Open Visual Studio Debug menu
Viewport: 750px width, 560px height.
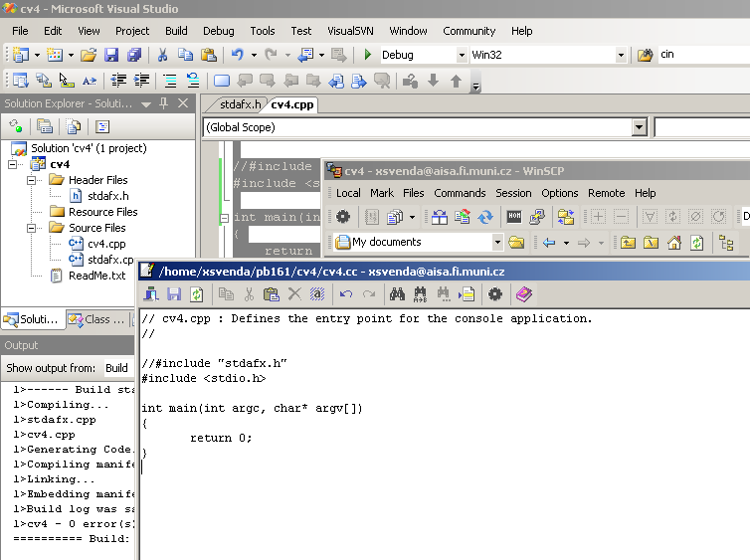(218, 31)
